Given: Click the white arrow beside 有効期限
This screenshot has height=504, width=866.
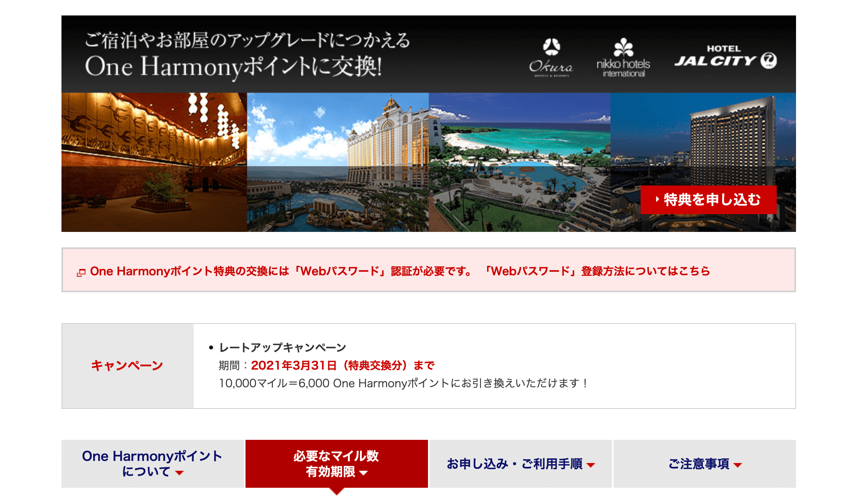Looking at the screenshot, I should pyautogui.click(x=363, y=473).
